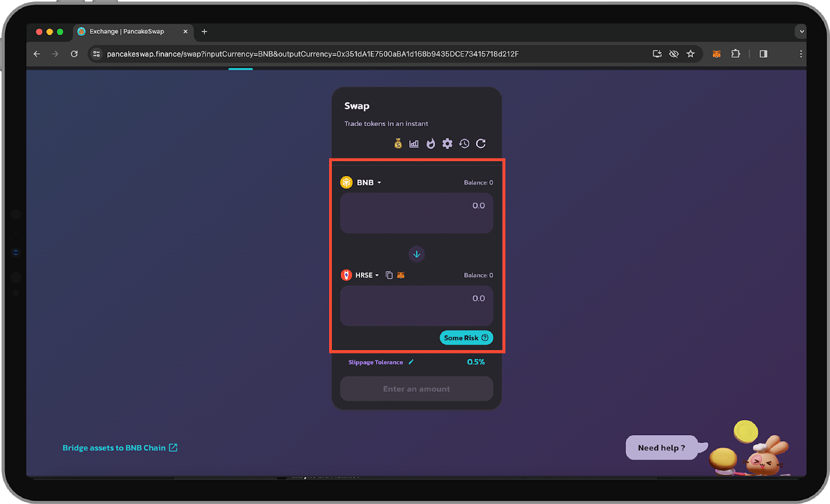Go back in browser history
The width and height of the screenshot is (830, 504).
click(37, 54)
